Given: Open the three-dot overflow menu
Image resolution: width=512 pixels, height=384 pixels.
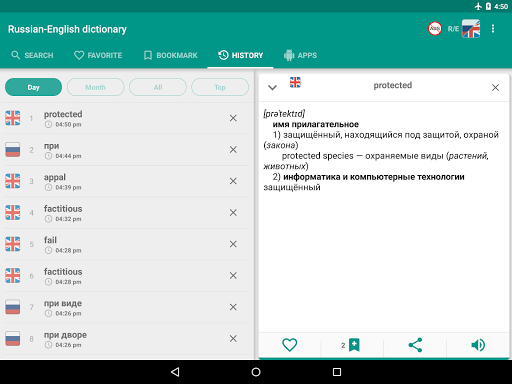Looking at the screenshot, I should pyautogui.click(x=493, y=29).
